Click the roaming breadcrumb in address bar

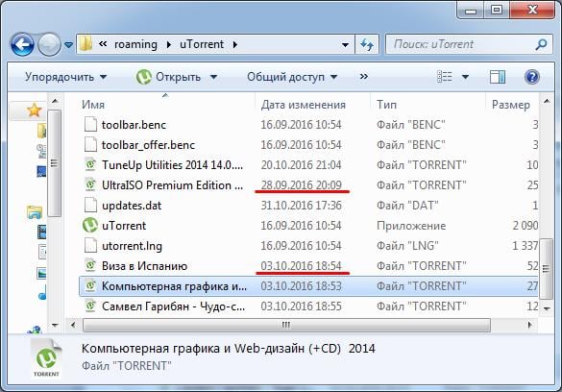(x=135, y=44)
